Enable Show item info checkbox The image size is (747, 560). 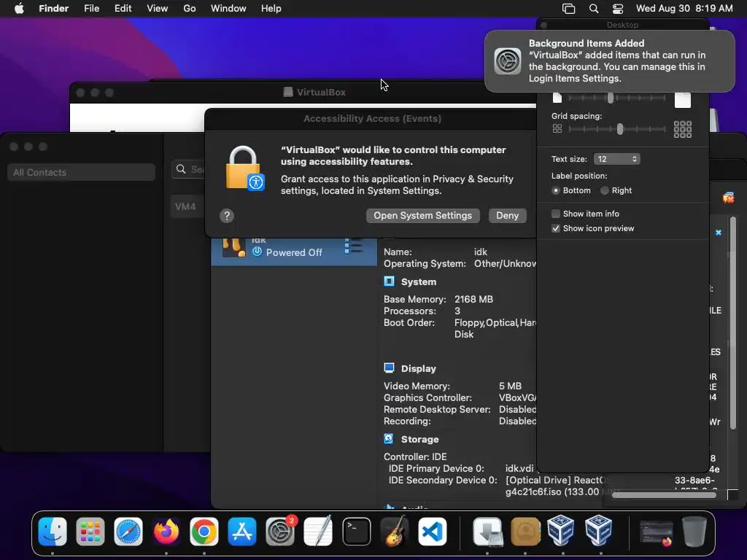click(555, 214)
